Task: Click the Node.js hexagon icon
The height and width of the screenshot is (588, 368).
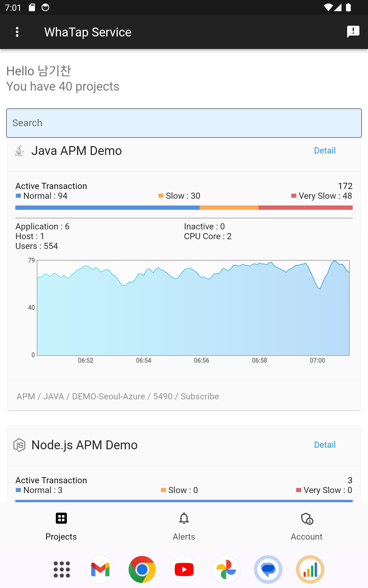Action: pyautogui.click(x=19, y=445)
